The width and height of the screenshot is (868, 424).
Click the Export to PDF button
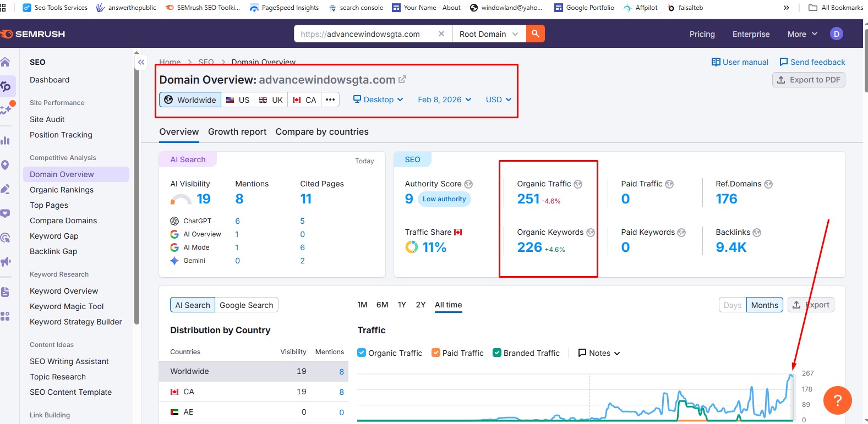809,80
